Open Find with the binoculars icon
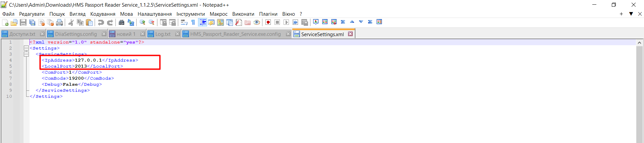The width and height of the screenshot is (644, 143). (121, 22)
